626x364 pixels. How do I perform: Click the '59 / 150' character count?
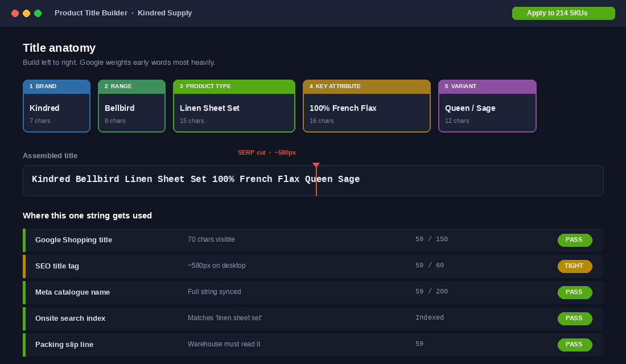pos(431,239)
